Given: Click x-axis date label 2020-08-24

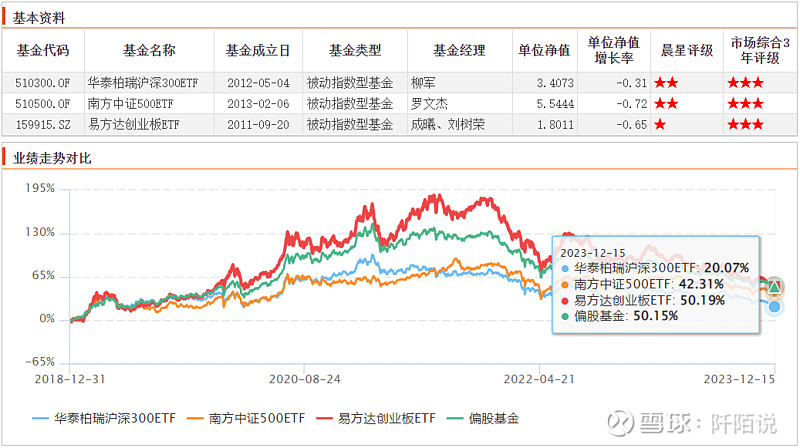Looking at the screenshot, I should click(x=305, y=379).
